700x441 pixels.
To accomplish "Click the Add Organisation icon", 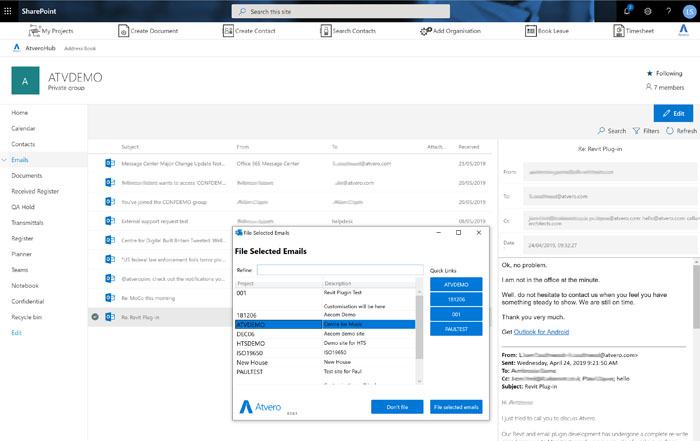I will [x=426, y=31].
